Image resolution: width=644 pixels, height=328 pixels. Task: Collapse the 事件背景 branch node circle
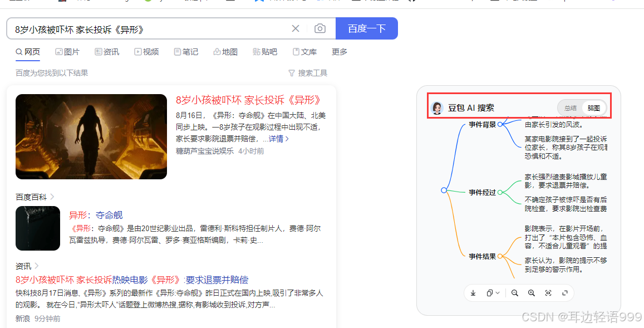[x=500, y=125]
